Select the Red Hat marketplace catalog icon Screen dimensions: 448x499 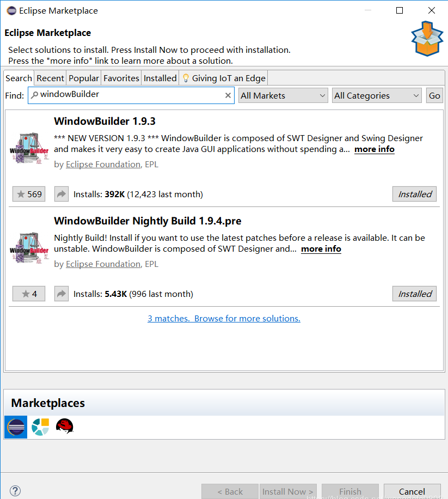[65, 426]
